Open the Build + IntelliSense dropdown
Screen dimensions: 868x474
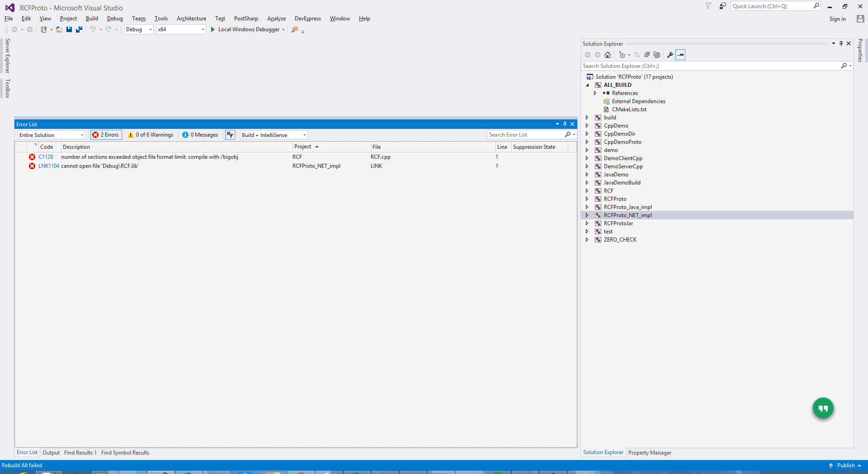[x=274, y=135]
